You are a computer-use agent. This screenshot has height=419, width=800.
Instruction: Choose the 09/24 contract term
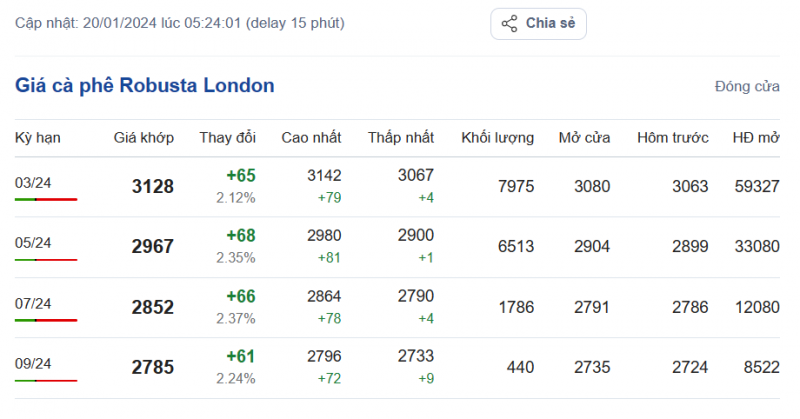(33, 363)
